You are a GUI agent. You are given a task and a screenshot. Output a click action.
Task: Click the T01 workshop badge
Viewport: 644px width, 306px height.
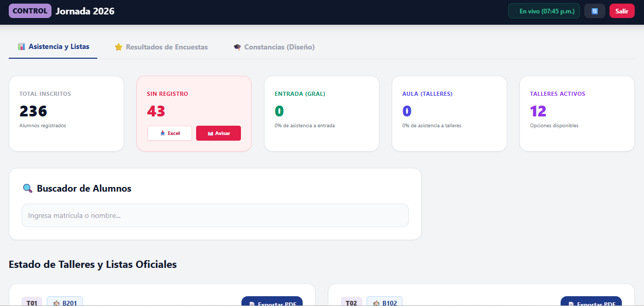(x=32, y=302)
